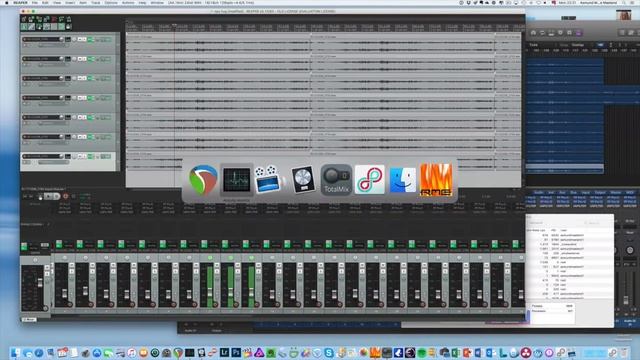640x360 pixels.
Task: Pick the pink-teal loop app in switcher
Action: (370, 180)
